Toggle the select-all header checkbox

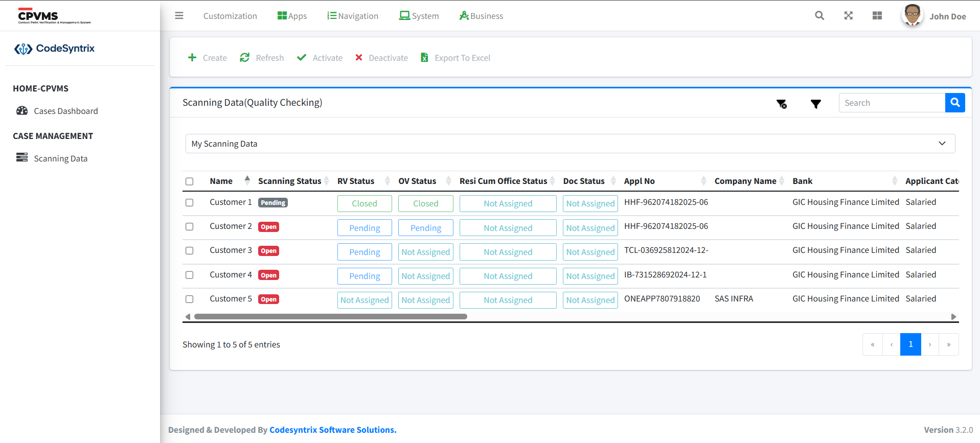190,181
